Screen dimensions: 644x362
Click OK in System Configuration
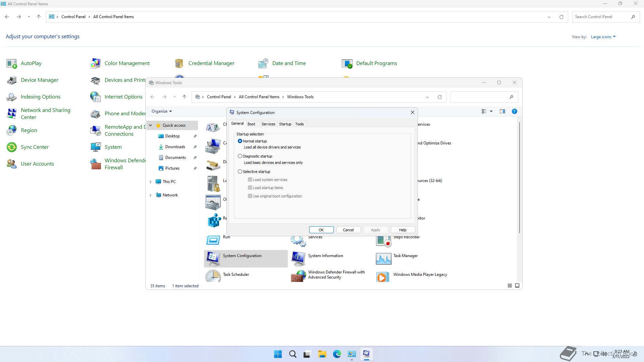(x=321, y=230)
